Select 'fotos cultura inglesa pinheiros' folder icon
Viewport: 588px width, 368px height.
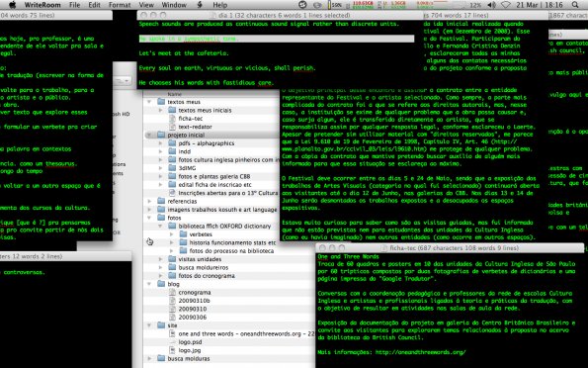(x=172, y=159)
